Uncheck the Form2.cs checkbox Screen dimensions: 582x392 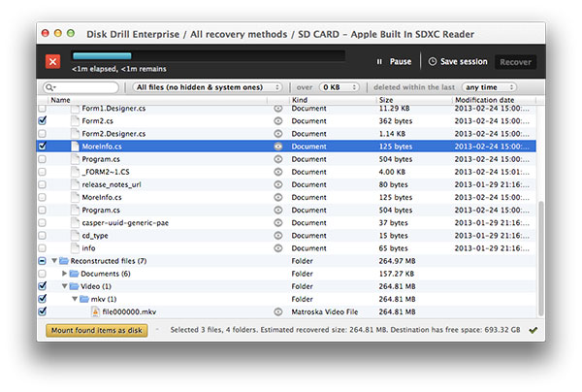(x=43, y=120)
